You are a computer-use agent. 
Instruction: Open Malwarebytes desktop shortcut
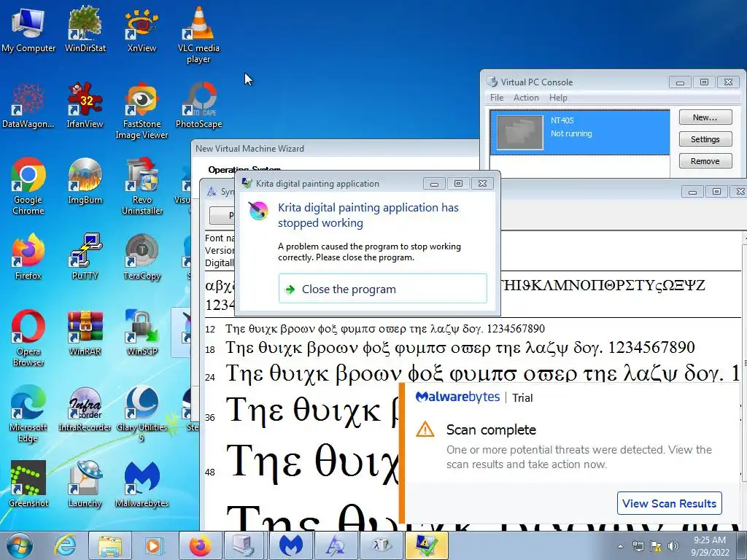[x=142, y=485]
